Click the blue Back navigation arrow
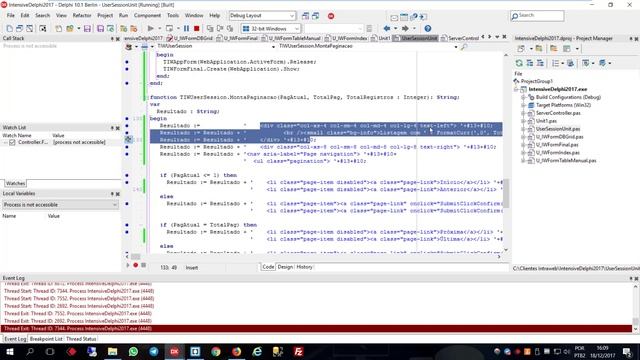 tap(387, 29)
